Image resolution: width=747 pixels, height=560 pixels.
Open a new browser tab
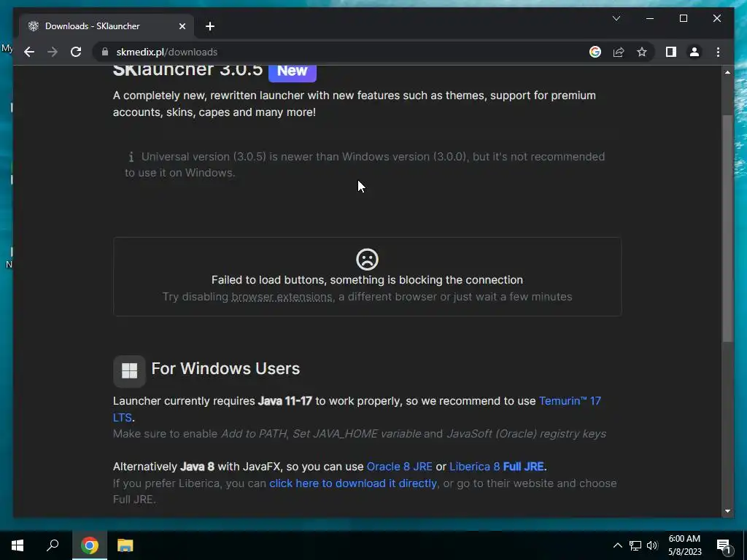pyautogui.click(x=209, y=26)
